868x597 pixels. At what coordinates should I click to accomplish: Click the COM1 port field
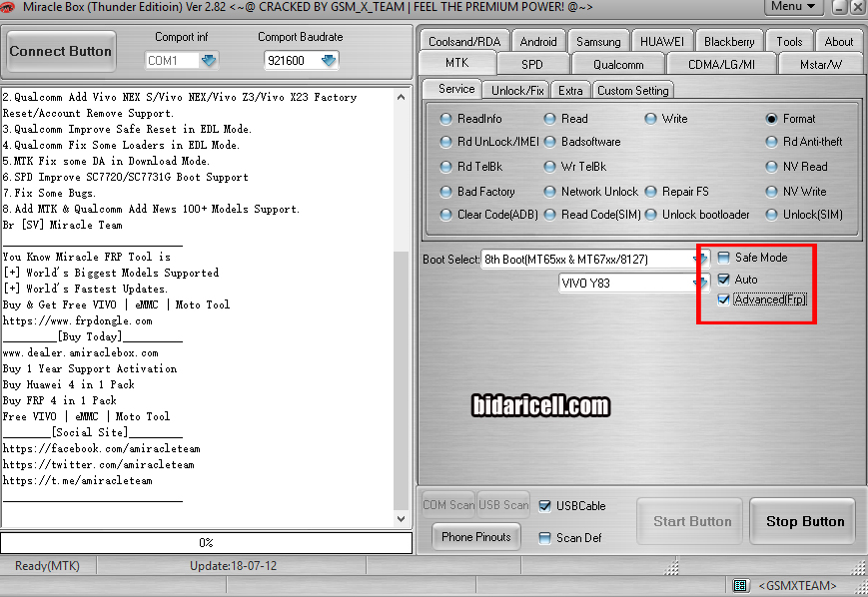pos(172,60)
